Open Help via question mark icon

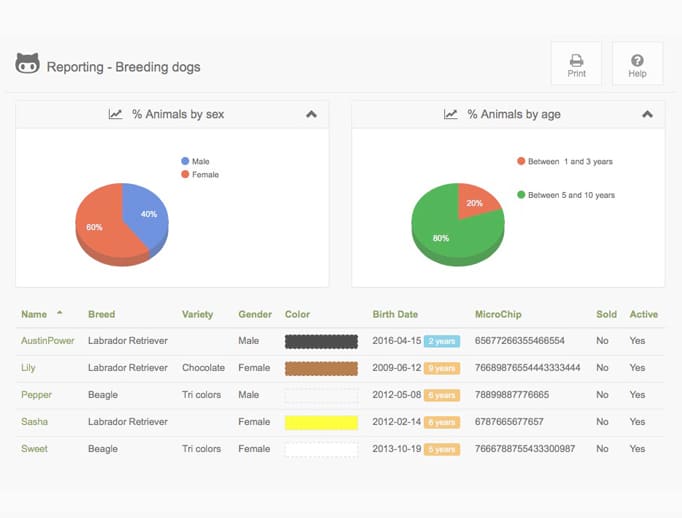637,60
